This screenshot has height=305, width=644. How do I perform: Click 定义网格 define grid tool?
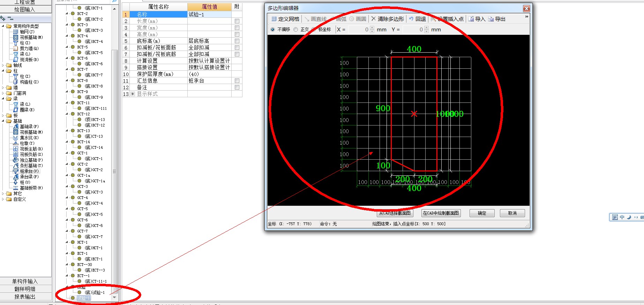pyautogui.click(x=285, y=19)
